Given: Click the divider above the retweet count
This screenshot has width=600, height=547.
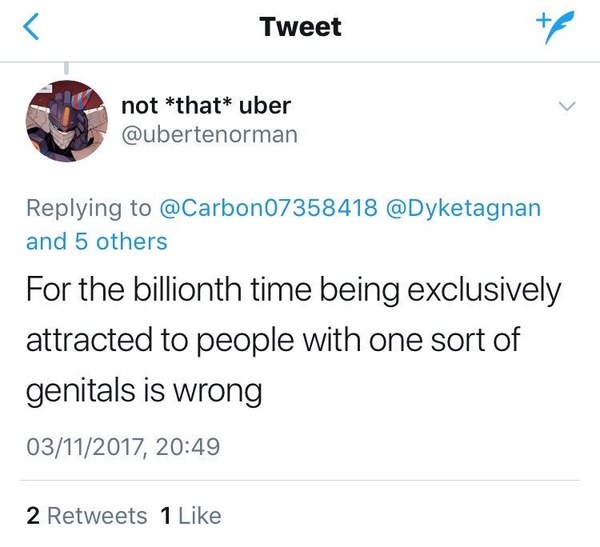Looking at the screenshot, I should [300, 481].
